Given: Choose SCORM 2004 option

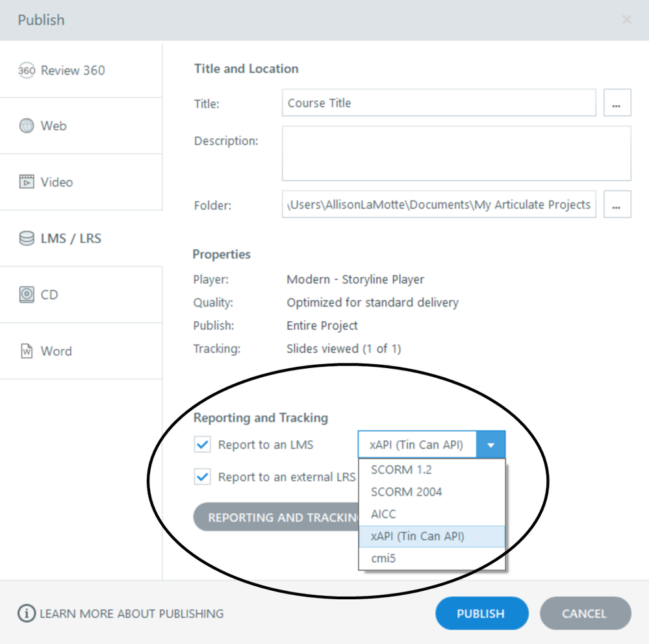Looking at the screenshot, I should pyautogui.click(x=406, y=491).
